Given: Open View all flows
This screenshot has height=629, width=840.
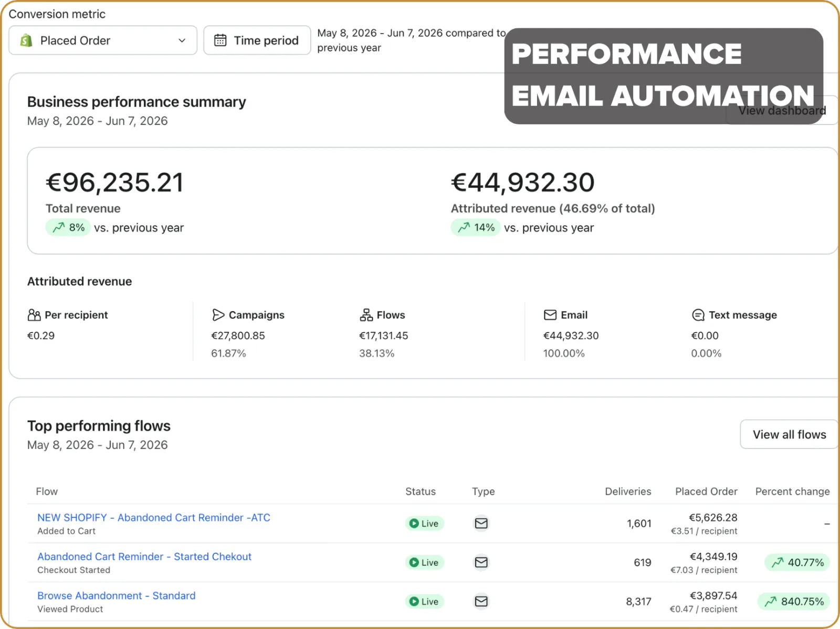Looking at the screenshot, I should (789, 434).
